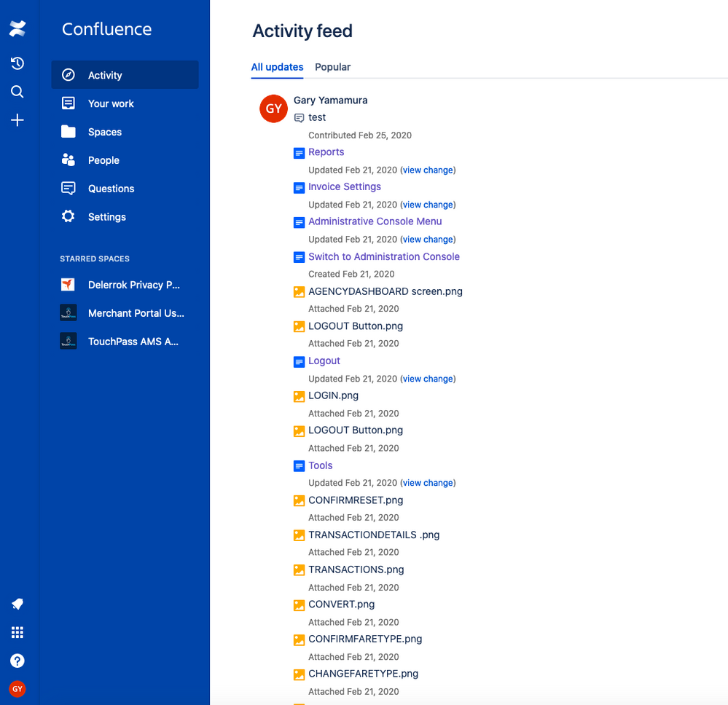Select the All updates tab
The width and height of the screenshot is (728, 705).
pyautogui.click(x=277, y=67)
